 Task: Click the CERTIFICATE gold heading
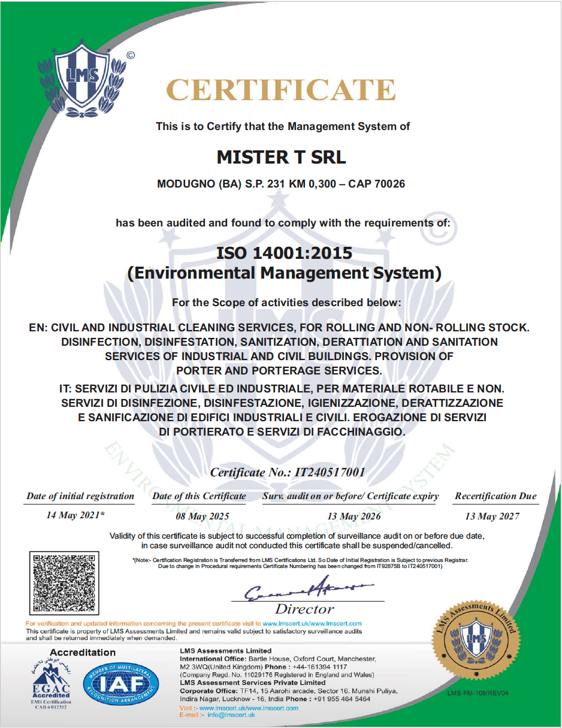[280, 90]
